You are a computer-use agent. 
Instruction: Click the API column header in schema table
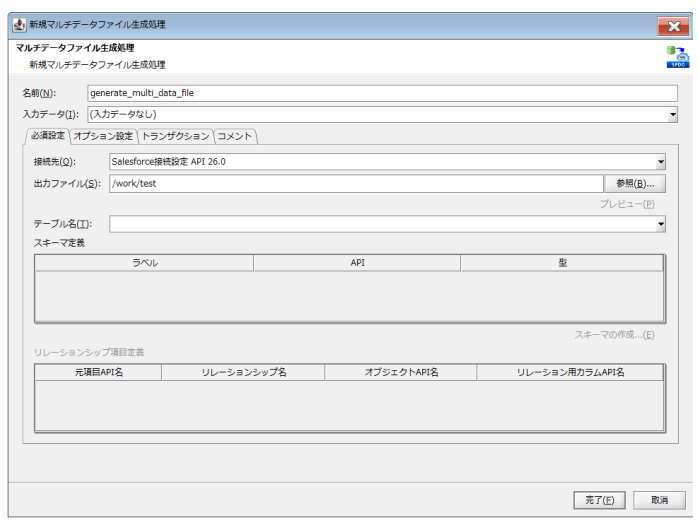pos(356,263)
